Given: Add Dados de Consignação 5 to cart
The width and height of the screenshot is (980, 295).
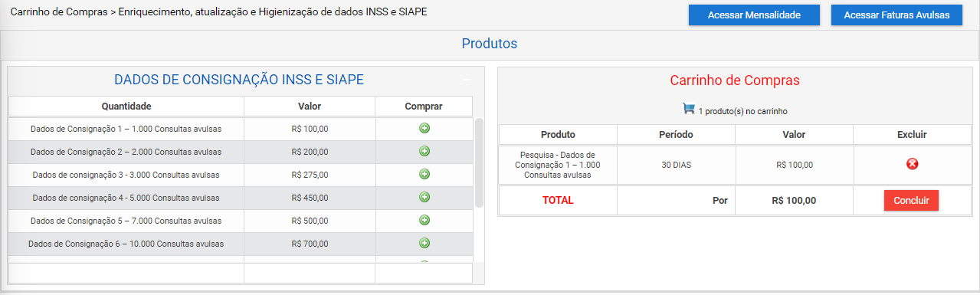Looking at the screenshot, I should tap(424, 220).
